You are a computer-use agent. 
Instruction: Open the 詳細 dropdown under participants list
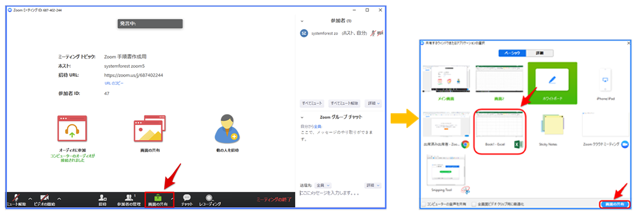373,103
